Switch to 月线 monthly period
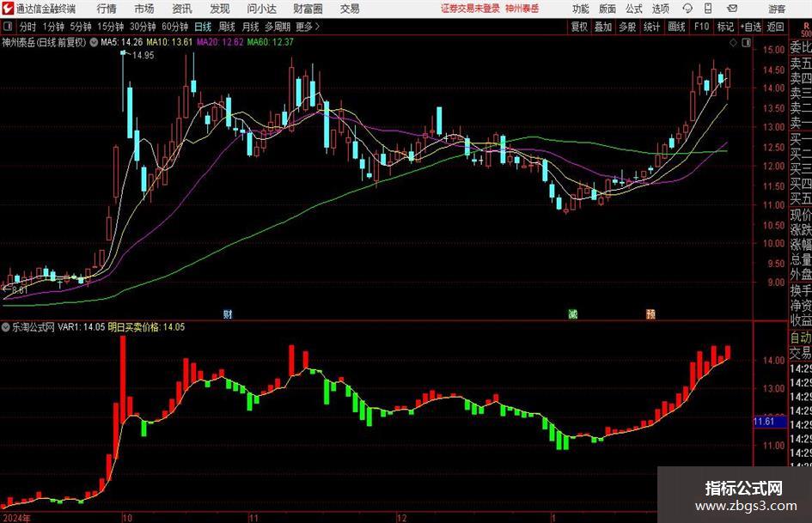812x523 pixels. point(250,27)
